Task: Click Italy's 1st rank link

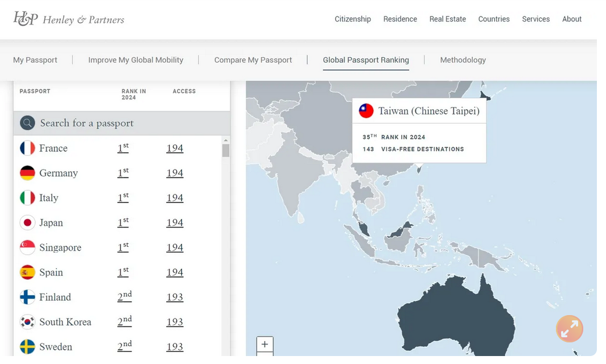Action: coord(123,197)
